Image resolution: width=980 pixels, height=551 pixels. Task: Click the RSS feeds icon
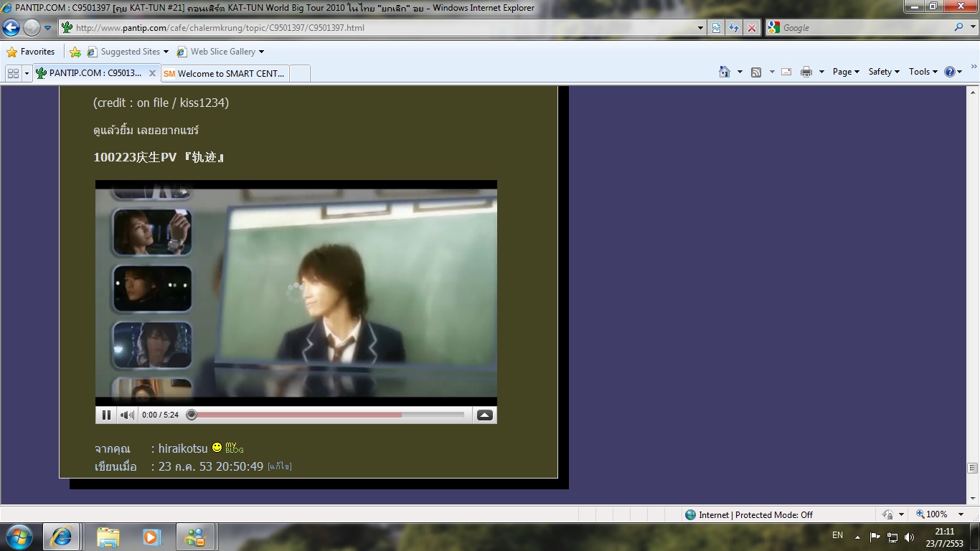pyautogui.click(x=756, y=72)
